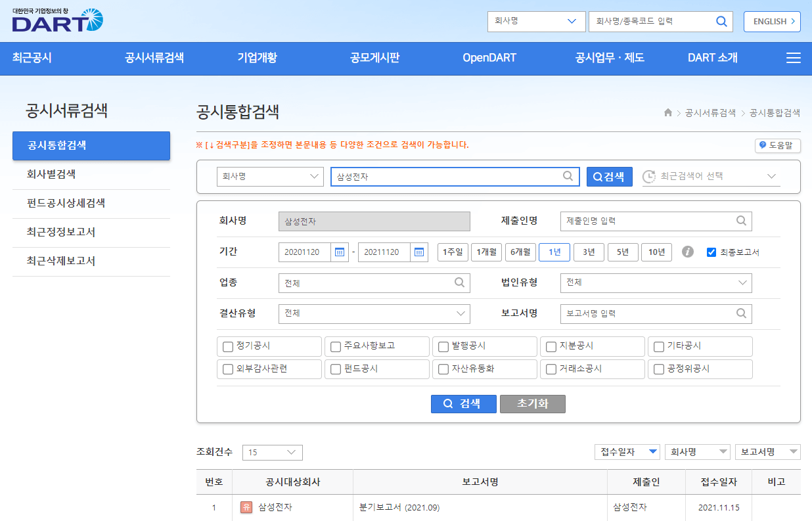812x521 pixels.
Task: Click the search magnifier in the top header
Action: [x=721, y=21]
